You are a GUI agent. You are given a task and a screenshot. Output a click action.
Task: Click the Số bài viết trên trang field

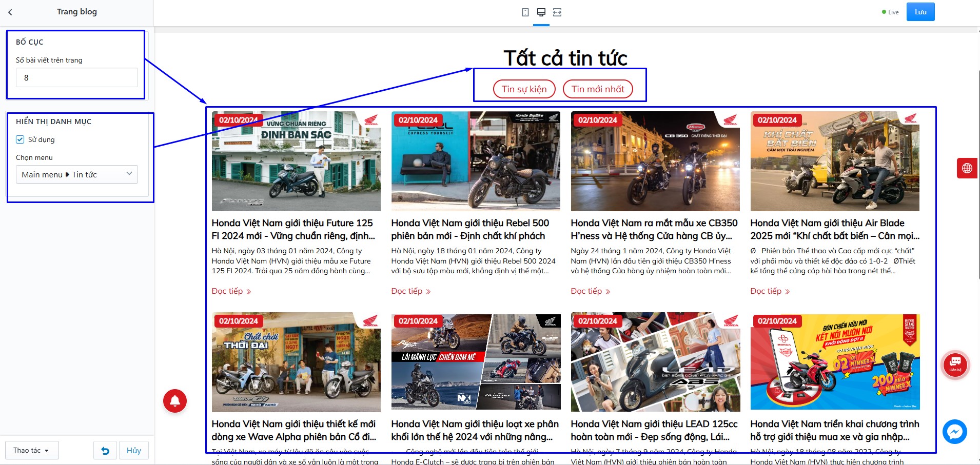tap(77, 77)
